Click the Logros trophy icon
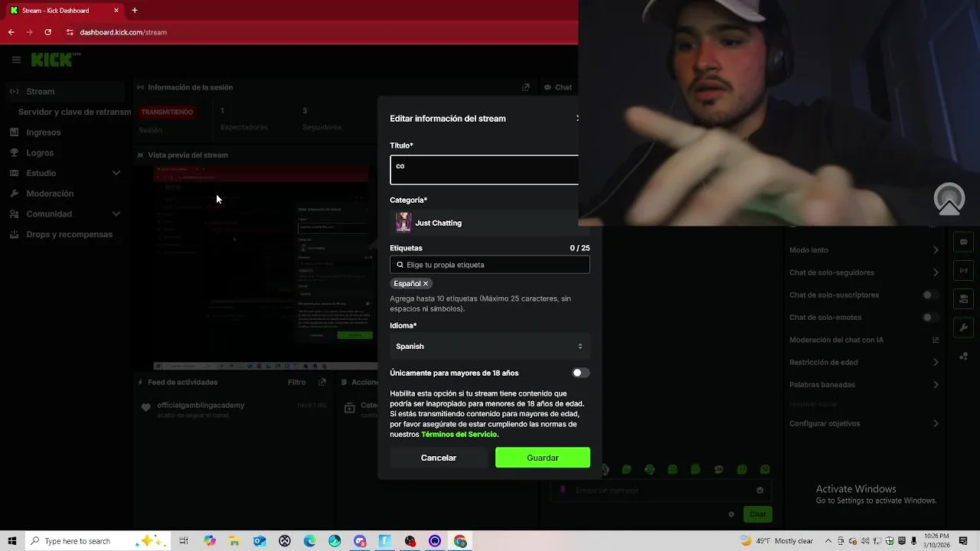The width and height of the screenshot is (980, 551). pos(15,153)
